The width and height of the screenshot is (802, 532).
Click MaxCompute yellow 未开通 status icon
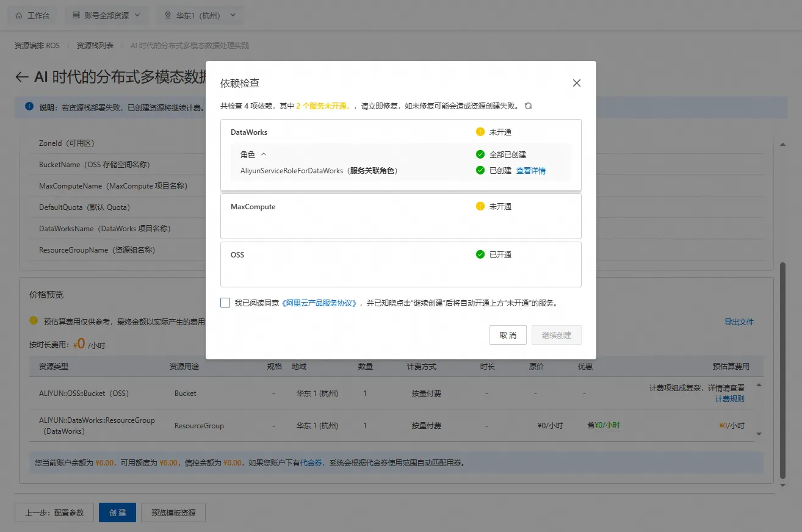(480, 206)
